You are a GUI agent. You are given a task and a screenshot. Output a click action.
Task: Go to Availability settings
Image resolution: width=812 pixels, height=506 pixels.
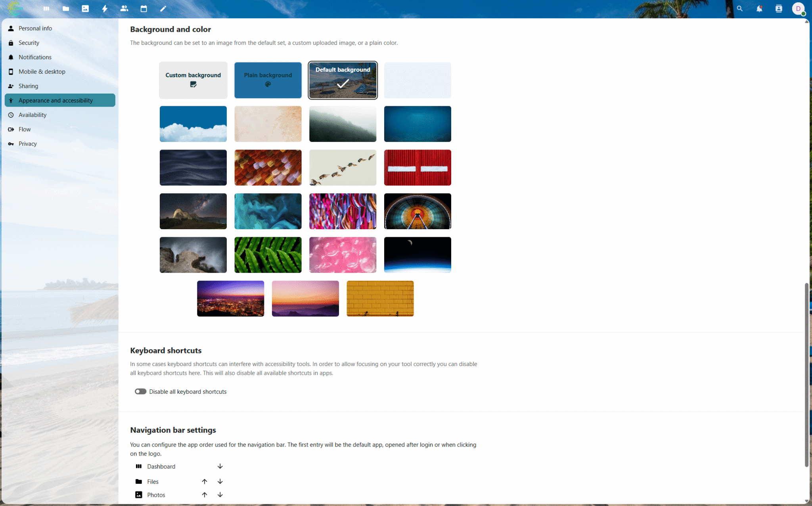tap(60, 115)
